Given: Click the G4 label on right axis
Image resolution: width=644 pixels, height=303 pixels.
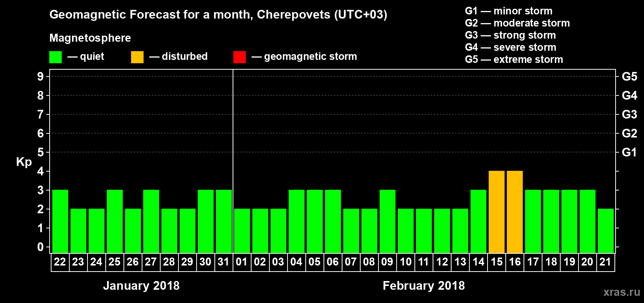Looking at the screenshot, I should (x=629, y=95).
